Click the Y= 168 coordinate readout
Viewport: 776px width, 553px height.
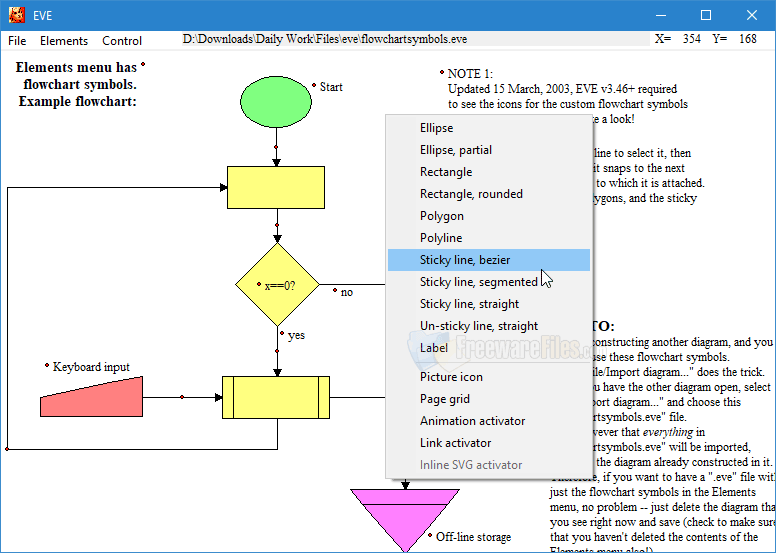pyautogui.click(x=734, y=39)
